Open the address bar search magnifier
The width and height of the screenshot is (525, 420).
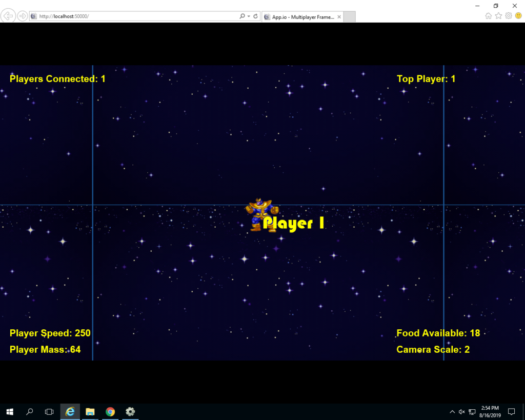242,16
